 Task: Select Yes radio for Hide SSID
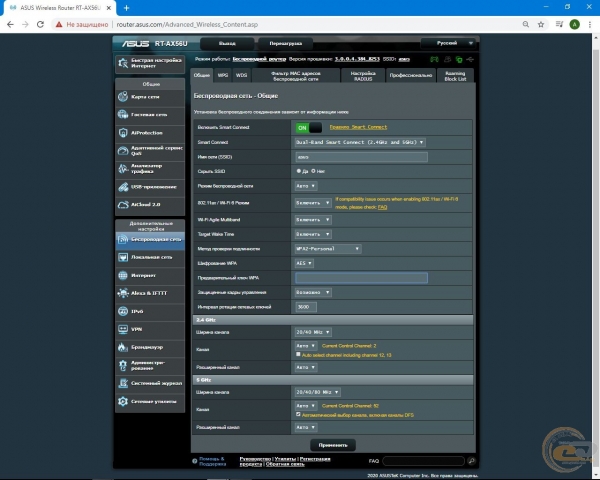[x=299, y=171]
